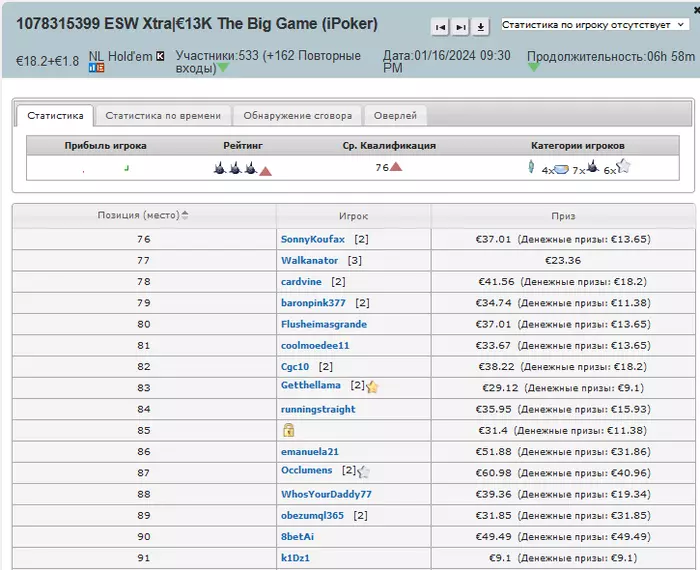Open player Getthellama profile
Screen dimensions: 700x570
(x=310, y=385)
